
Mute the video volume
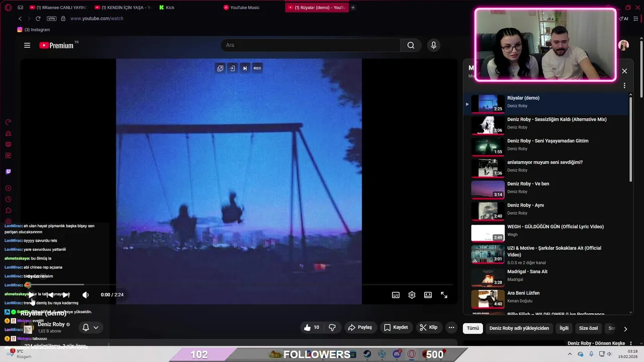86,295
